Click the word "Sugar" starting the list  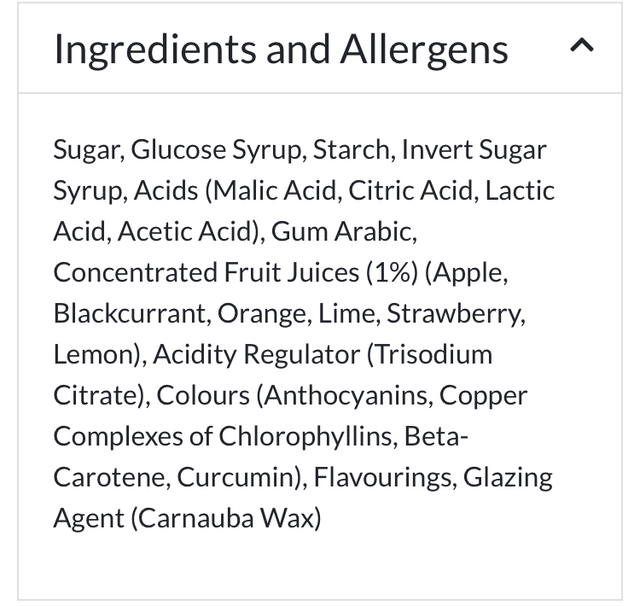coord(87,150)
